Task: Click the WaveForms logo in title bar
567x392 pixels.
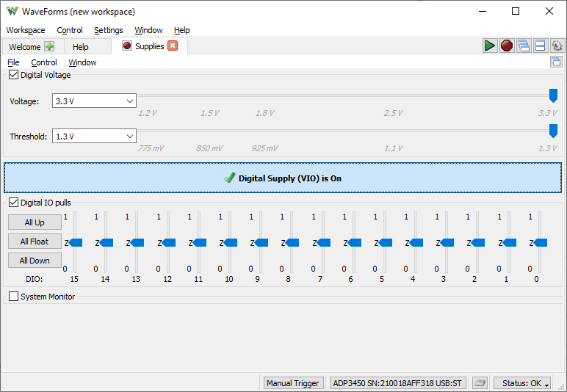Action: 12,11
